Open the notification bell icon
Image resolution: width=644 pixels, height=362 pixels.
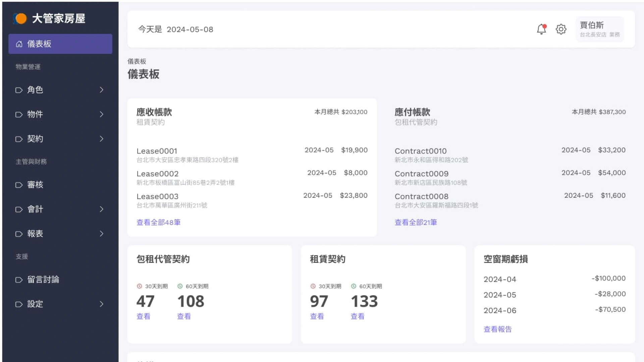[x=541, y=29]
